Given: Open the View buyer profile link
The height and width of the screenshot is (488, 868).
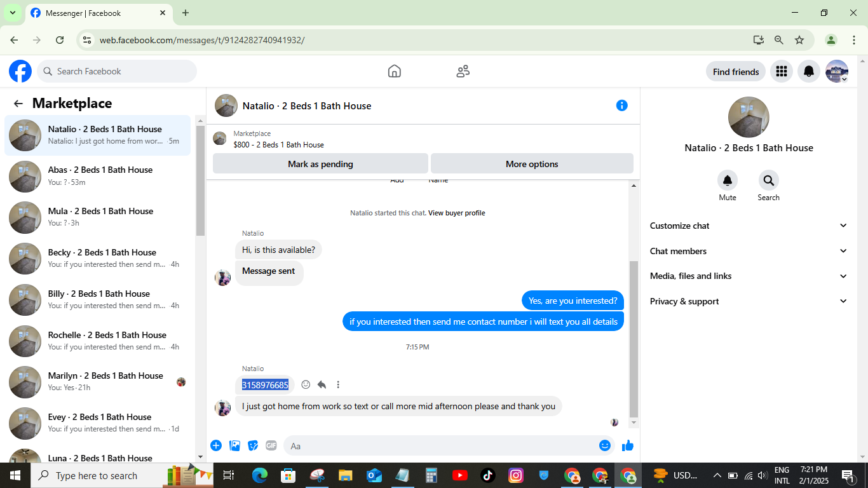Looking at the screenshot, I should pyautogui.click(x=456, y=213).
